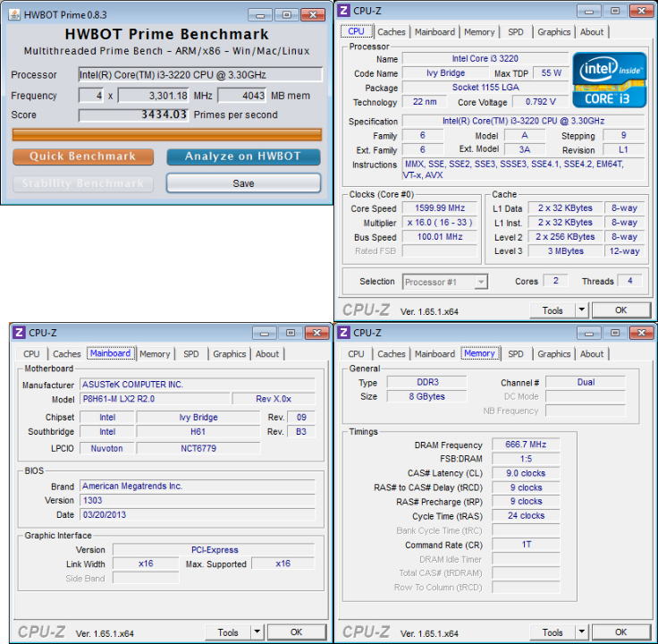Viewport: 658px width, 644px height.
Task: Click the frequency value 3,301.18
Action: (x=153, y=96)
